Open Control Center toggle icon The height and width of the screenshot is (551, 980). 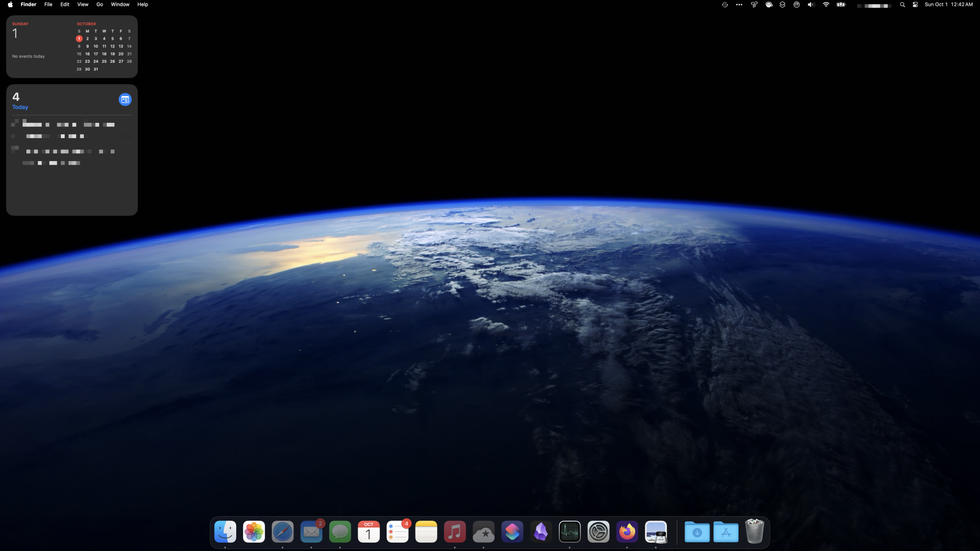(915, 4)
